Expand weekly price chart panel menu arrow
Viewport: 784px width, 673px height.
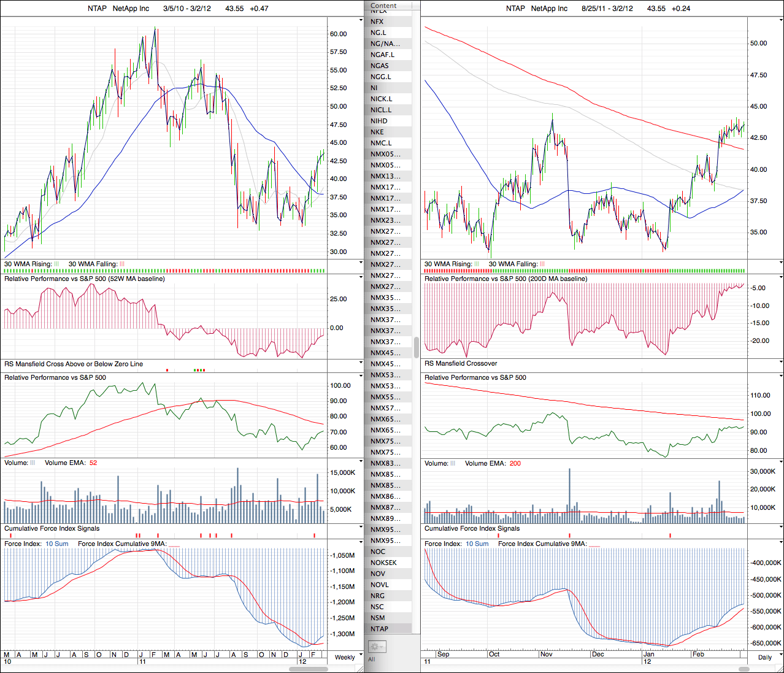(361, 20)
